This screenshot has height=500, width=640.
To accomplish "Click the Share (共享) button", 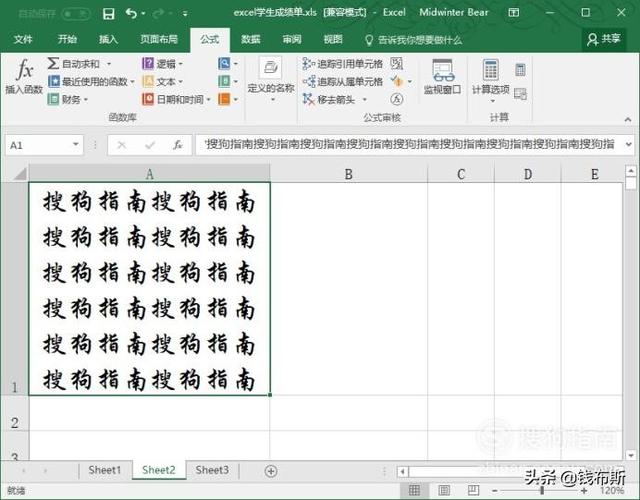I will [x=604, y=39].
